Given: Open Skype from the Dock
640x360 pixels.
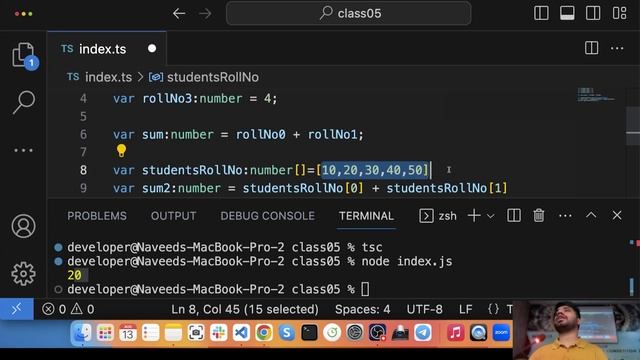Looking at the screenshot, I should pyautogui.click(x=287, y=333).
